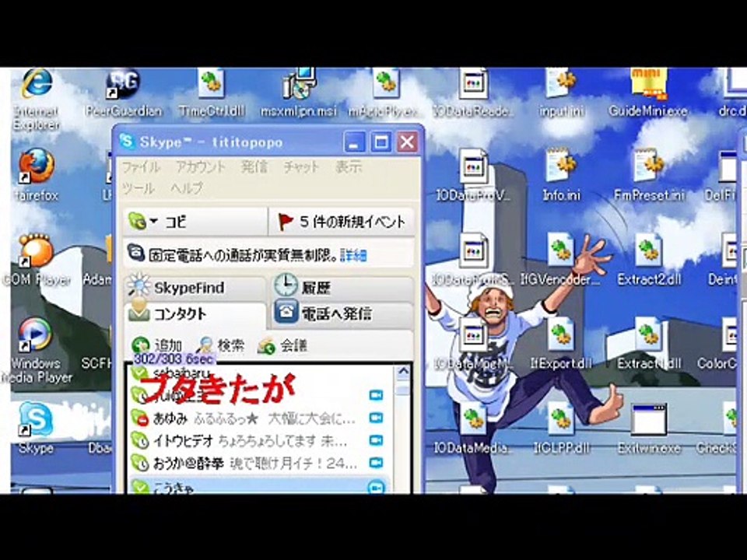
Task: Select Extract1.dll desktop file
Action: click(649, 334)
